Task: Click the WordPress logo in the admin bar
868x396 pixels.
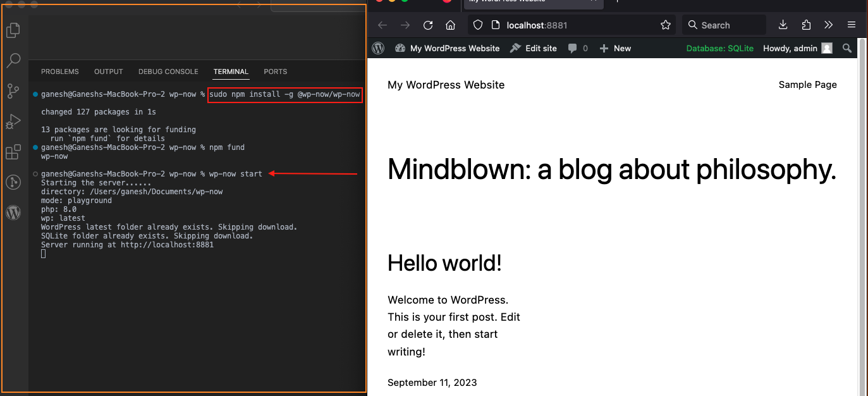Action: (377, 48)
